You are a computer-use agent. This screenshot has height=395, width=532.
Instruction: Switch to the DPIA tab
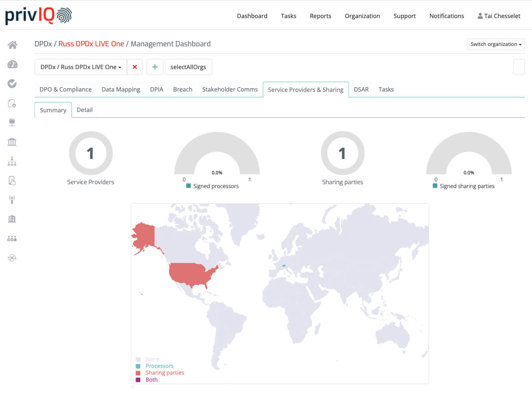(x=157, y=89)
